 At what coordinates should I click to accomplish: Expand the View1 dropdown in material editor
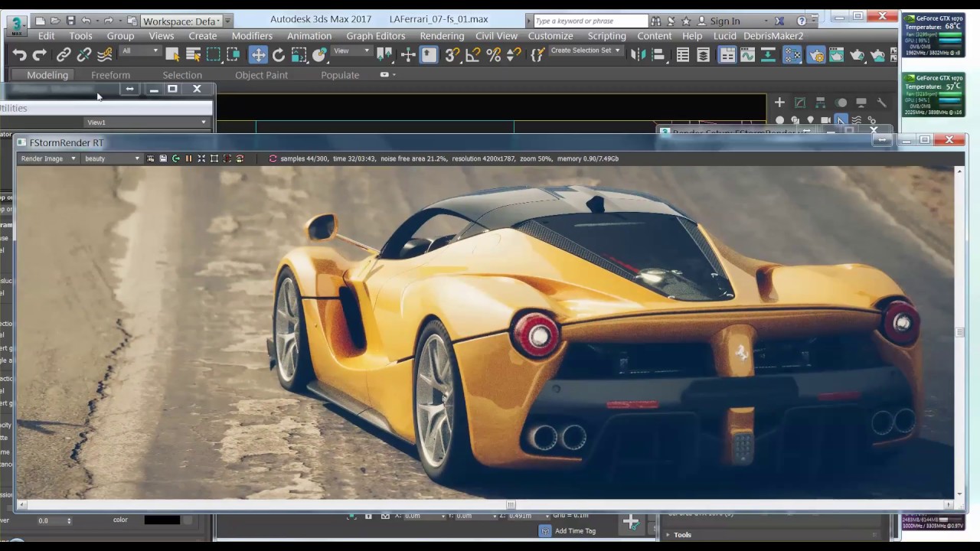coord(145,122)
